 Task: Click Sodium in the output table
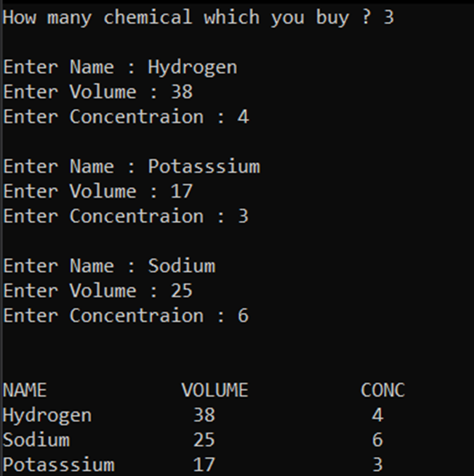pos(37,440)
